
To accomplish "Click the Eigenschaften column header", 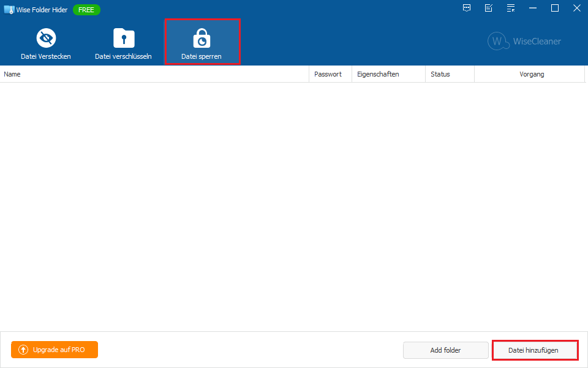I will click(x=387, y=74).
